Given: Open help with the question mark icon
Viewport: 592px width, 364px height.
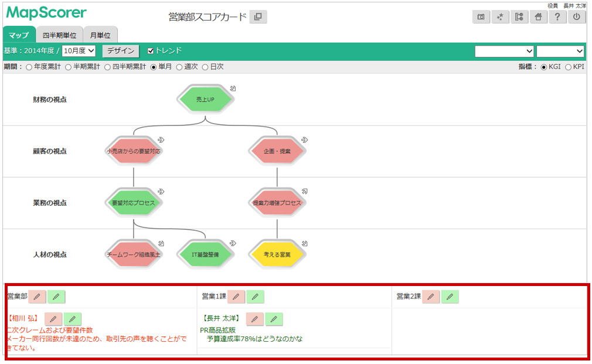Looking at the screenshot, I should coord(557,17).
